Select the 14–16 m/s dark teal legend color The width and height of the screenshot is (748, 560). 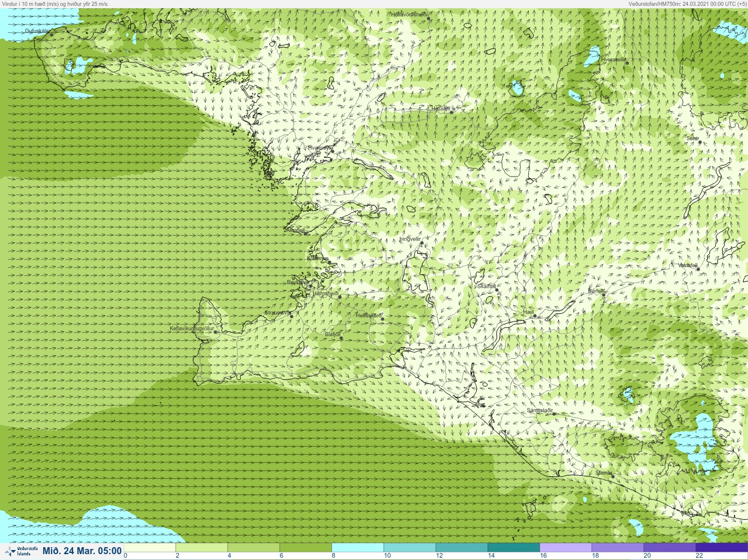click(514, 548)
